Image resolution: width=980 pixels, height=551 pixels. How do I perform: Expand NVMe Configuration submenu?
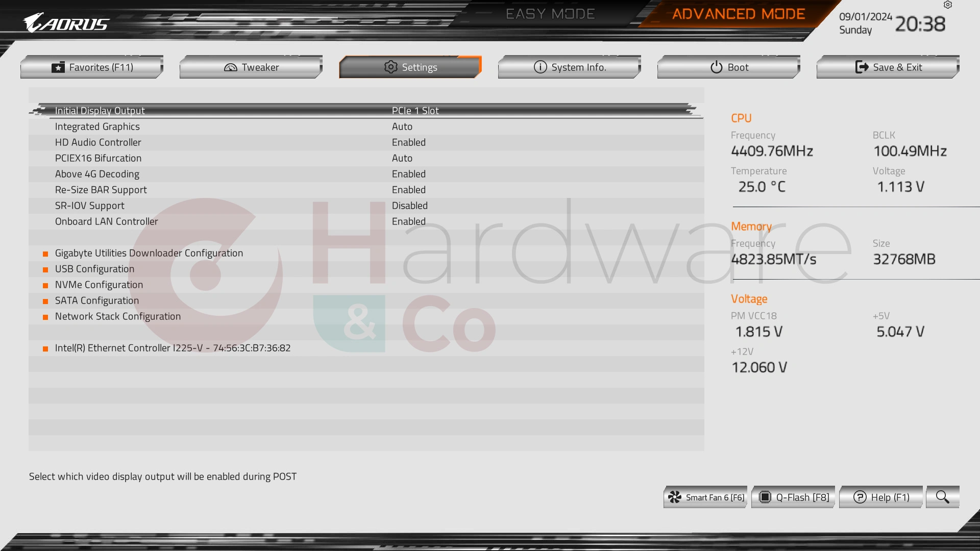point(99,285)
